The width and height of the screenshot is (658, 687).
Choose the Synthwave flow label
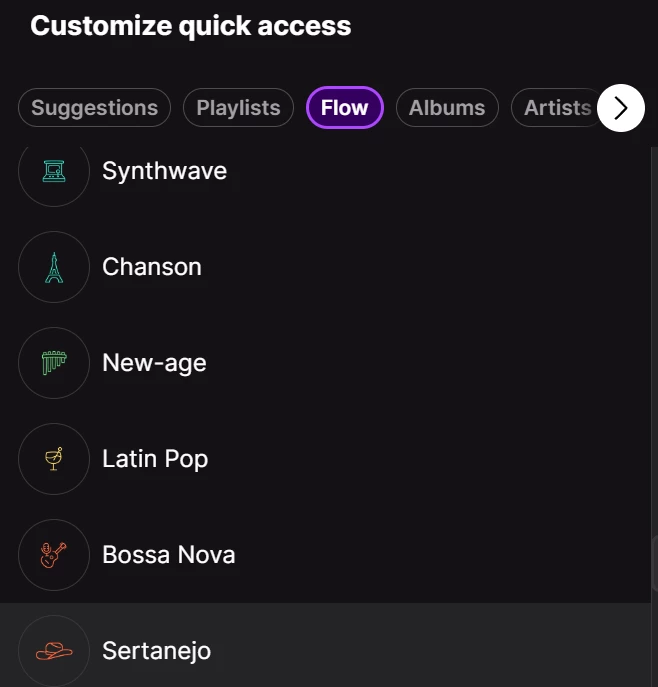[x=164, y=171]
